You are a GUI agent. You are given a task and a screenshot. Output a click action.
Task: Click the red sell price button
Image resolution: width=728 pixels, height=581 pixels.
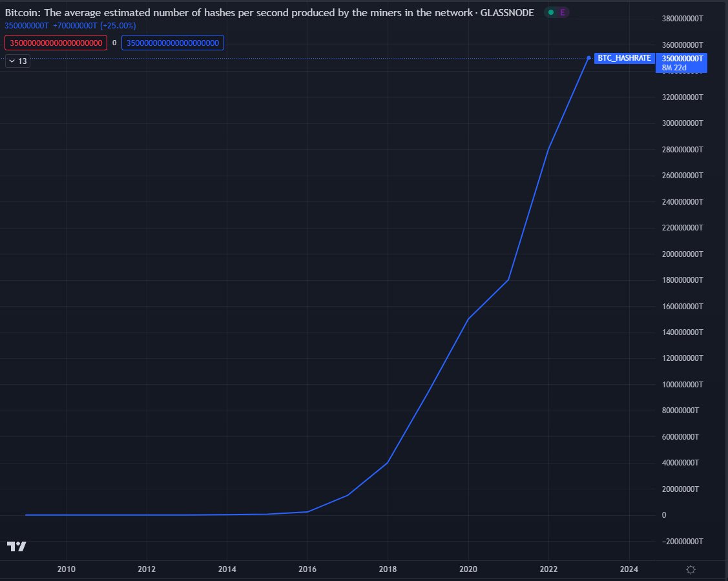point(56,43)
